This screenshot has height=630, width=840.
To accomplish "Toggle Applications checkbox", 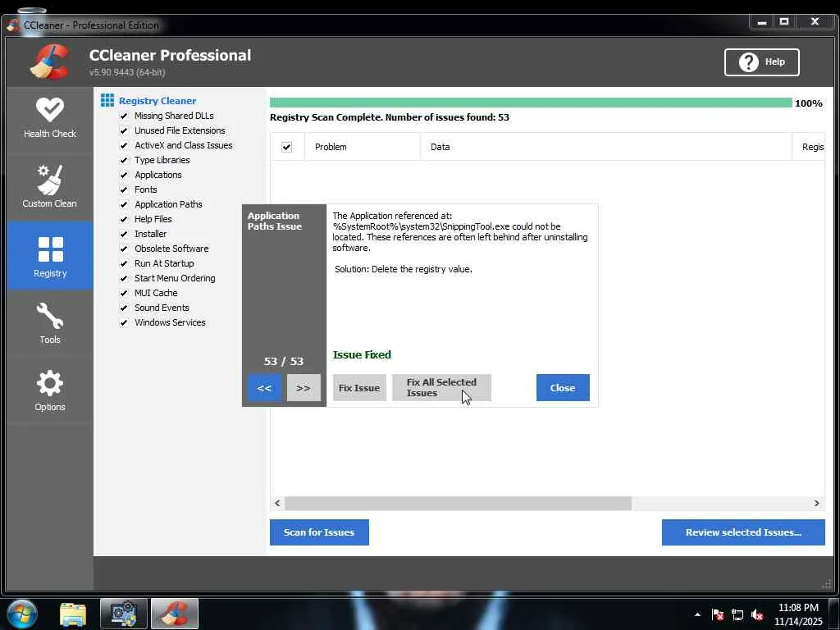I will tap(124, 175).
